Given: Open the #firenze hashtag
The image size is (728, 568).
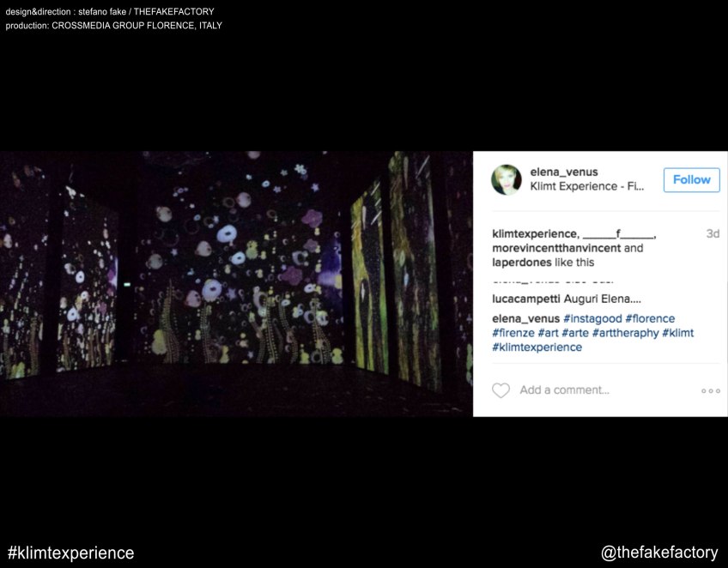Looking at the screenshot, I should tap(513, 333).
